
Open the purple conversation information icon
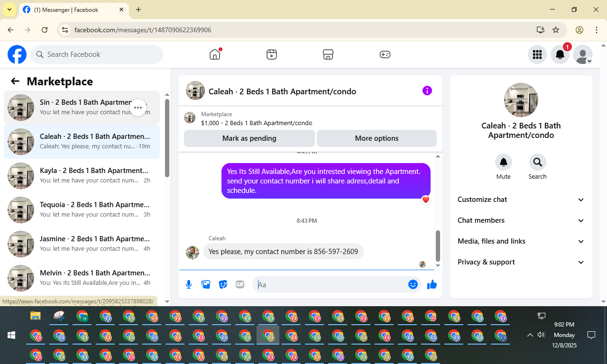point(427,91)
